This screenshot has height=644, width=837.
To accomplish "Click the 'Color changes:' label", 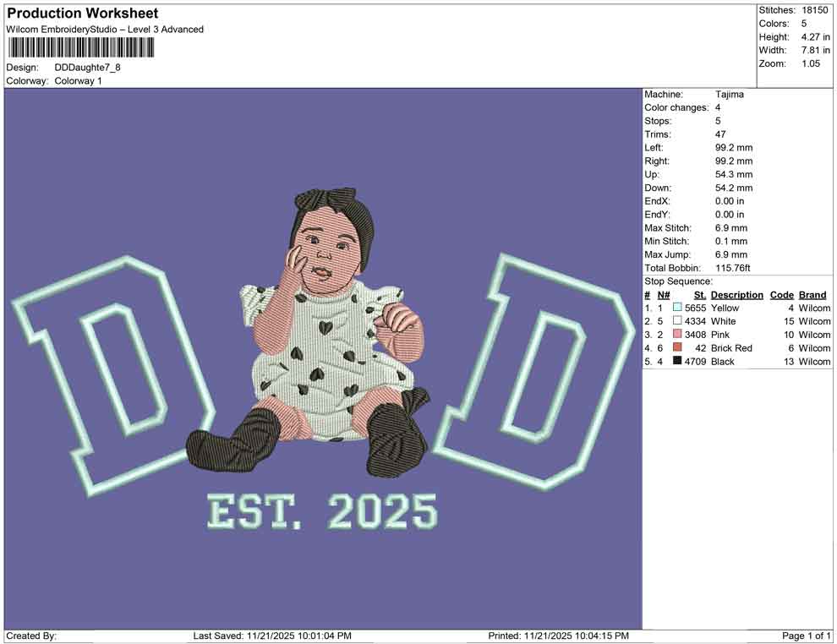I will coord(676,107).
